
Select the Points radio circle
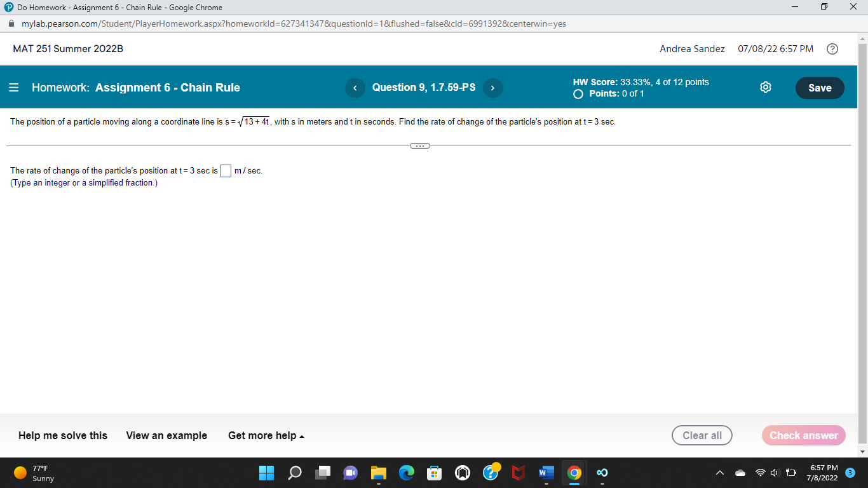coord(578,93)
